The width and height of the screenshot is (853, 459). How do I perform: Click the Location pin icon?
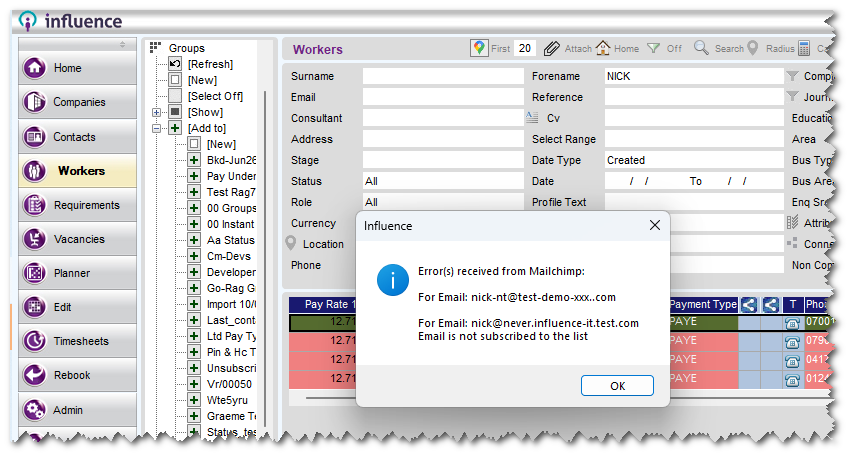[x=291, y=243]
